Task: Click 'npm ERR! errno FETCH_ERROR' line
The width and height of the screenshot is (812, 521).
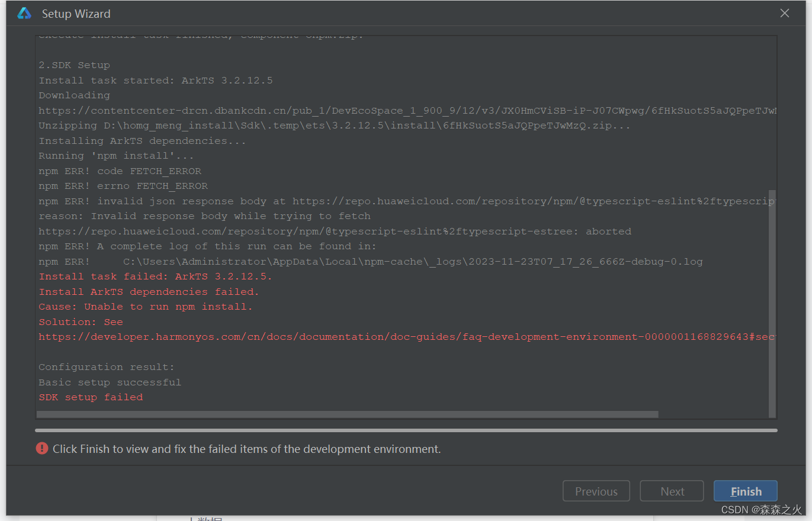Action: [123, 186]
